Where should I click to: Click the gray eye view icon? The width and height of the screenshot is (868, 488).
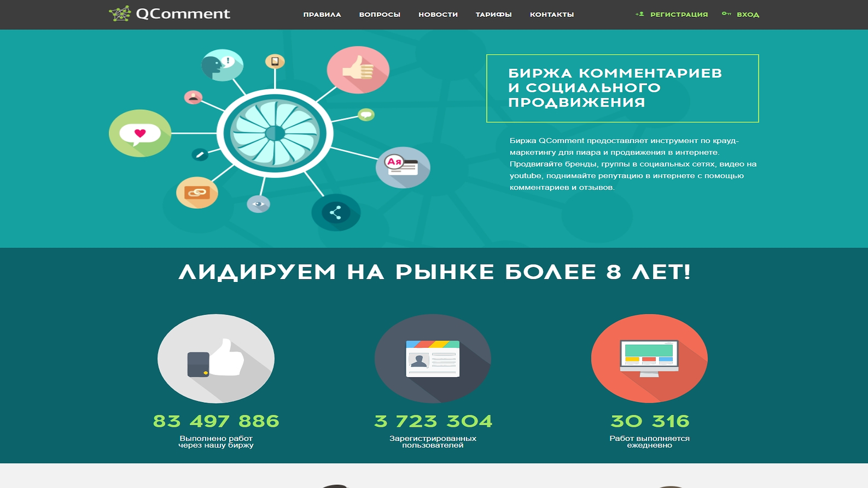pyautogui.click(x=258, y=204)
